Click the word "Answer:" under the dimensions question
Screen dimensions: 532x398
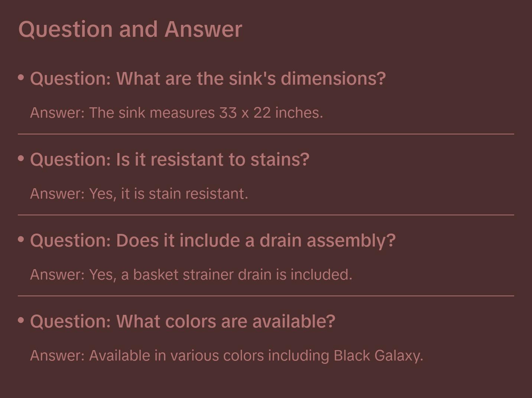[x=58, y=113]
